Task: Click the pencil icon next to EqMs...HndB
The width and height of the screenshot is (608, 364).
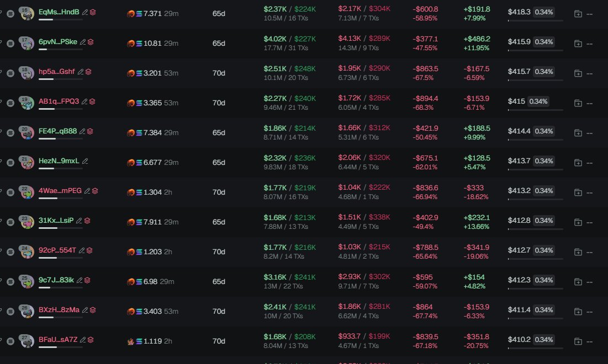Action: (x=84, y=12)
